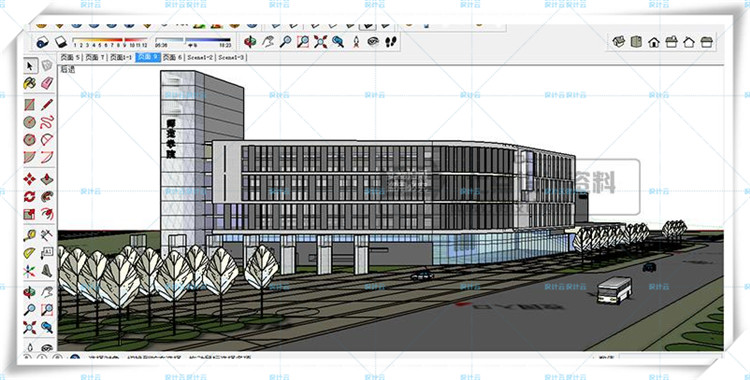This screenshot has width=750, height=380.
Task: Select the Line pencil tool
Action: [47, 104]
